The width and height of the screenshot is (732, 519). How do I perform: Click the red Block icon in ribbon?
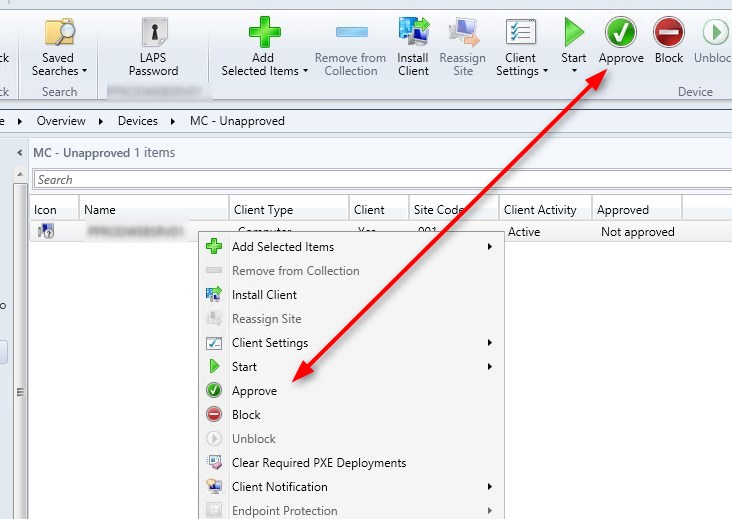[x=669, y=33]
